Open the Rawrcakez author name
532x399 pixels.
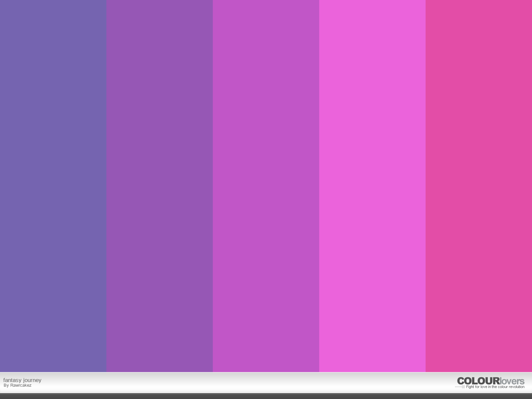21,385
